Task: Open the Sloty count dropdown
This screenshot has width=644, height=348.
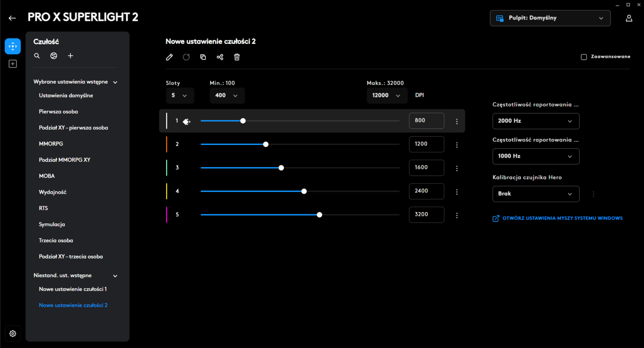Action: [x=180, y=96]
